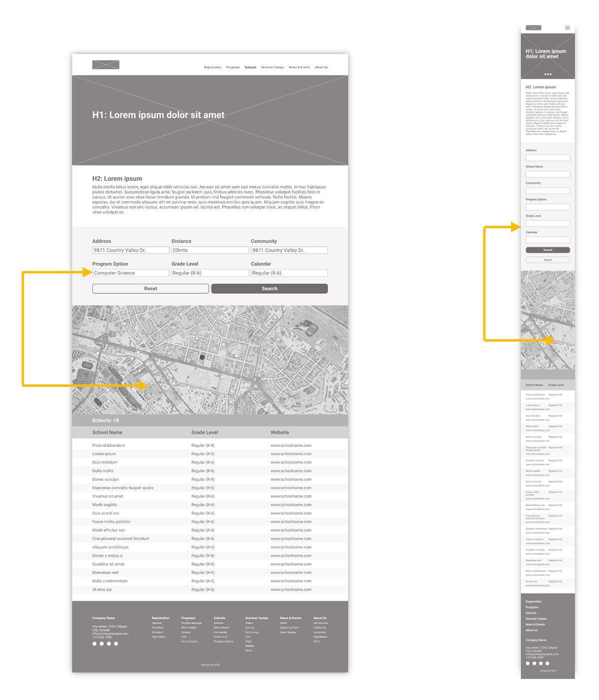Select the Morbi sagittis school row
The image size is (599, 700).
pyautogui.click(x=210, y=505)
